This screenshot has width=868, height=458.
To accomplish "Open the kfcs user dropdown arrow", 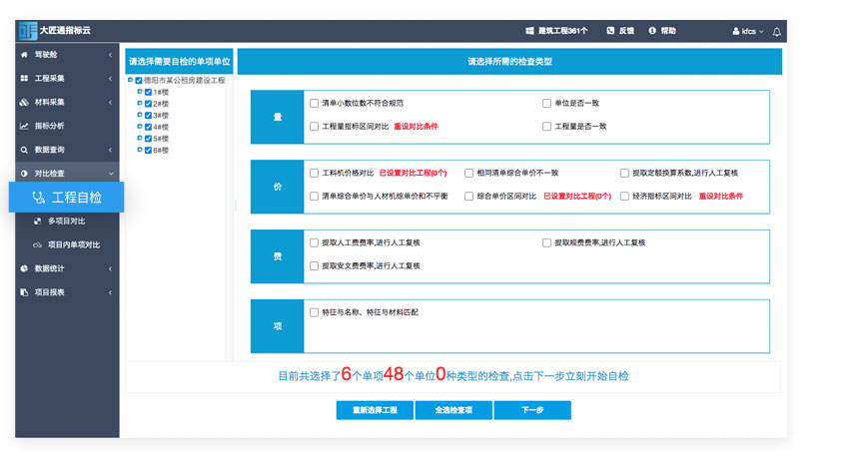I will coord(761,32).
